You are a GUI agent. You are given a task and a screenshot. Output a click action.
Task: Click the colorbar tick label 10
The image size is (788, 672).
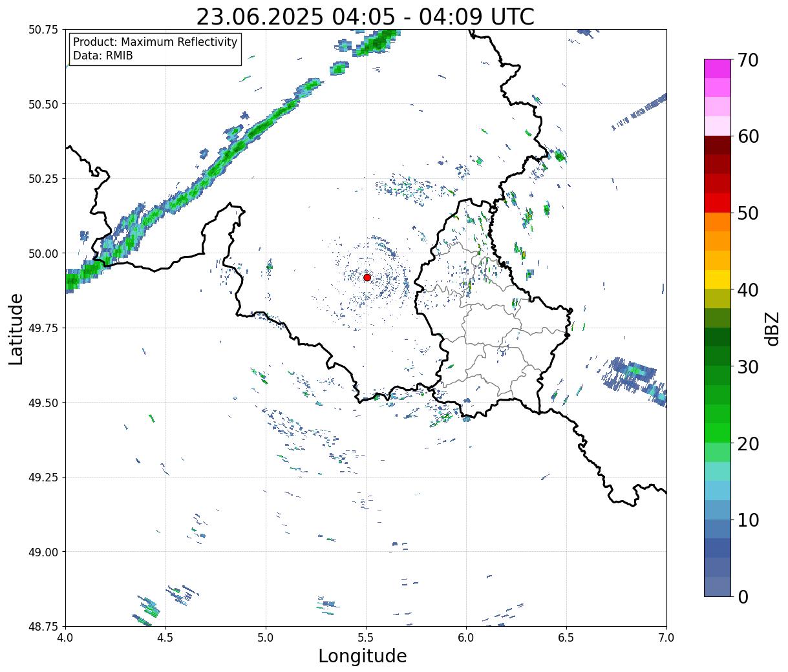coord(748,520)
